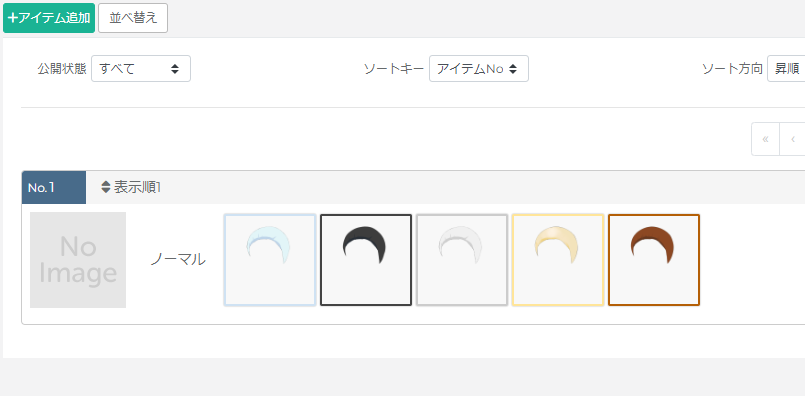
Task: Select the white hair color variant
Action: [462, 260]
